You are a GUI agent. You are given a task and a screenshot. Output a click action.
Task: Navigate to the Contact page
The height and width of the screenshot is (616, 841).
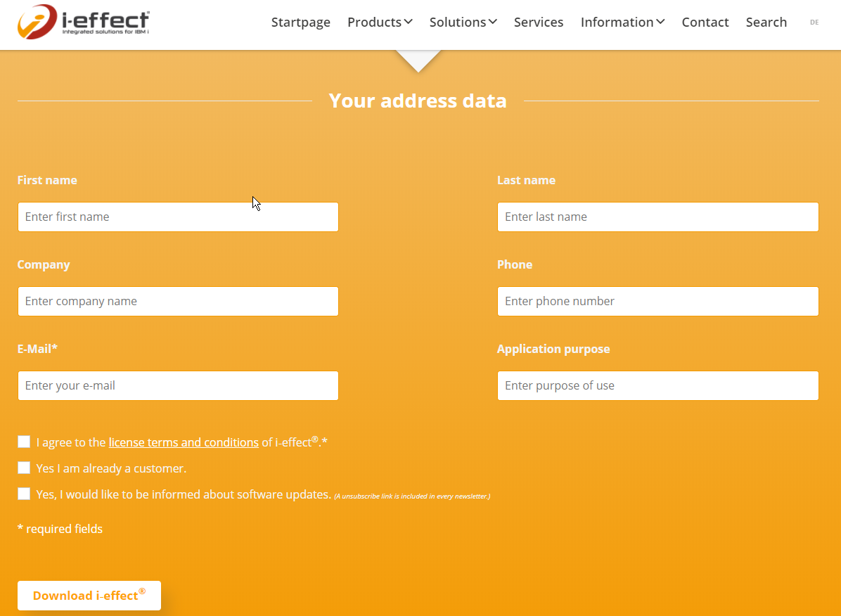click(705, 23)
